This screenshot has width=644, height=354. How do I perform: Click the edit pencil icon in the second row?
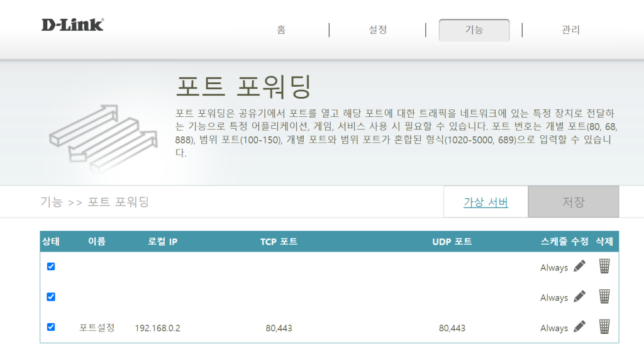[579, 297]
